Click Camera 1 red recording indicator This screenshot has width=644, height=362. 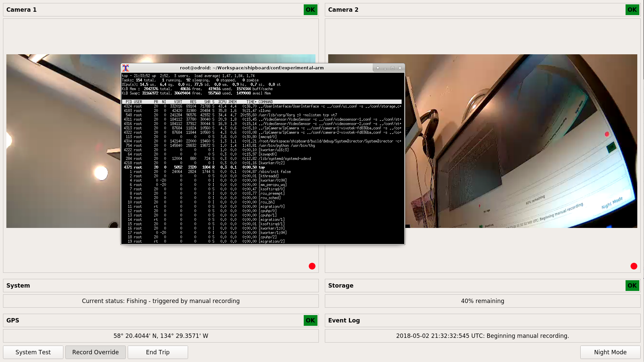pyautogui.click(x=312, y=266)
